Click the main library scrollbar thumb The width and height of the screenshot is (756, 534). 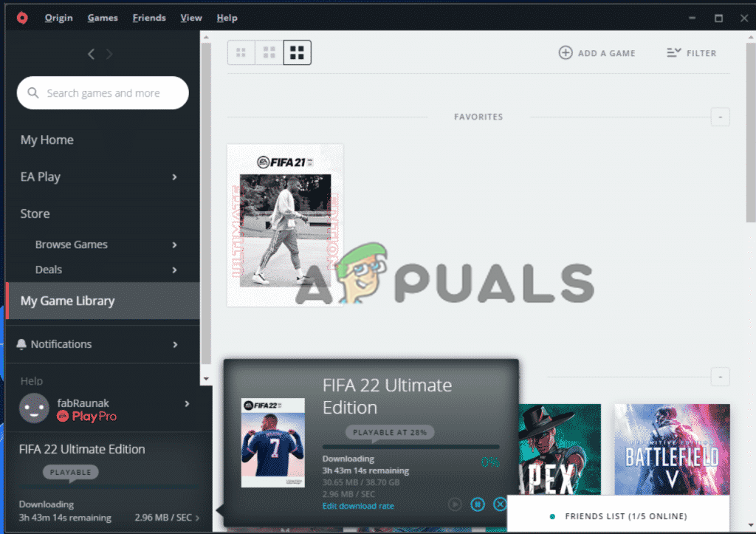(x=751, y=133)
